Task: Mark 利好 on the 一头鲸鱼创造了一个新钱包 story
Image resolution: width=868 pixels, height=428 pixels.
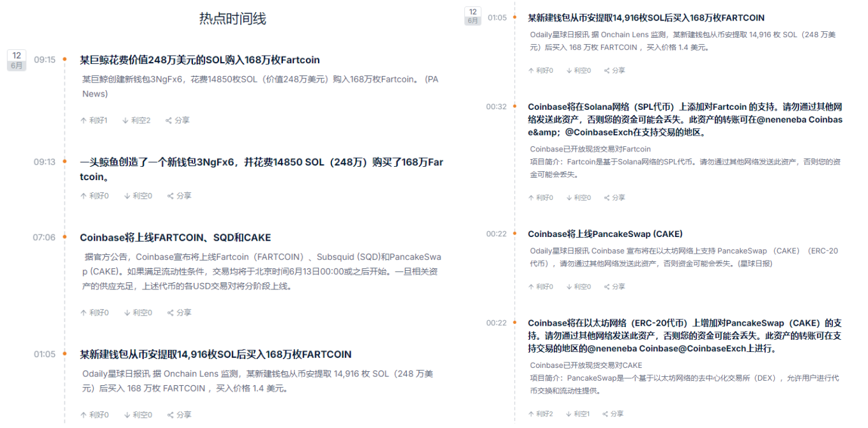Action: pos(95,196)
